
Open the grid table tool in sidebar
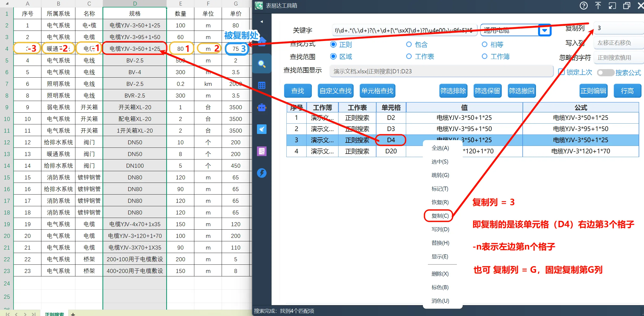point(262,85)
